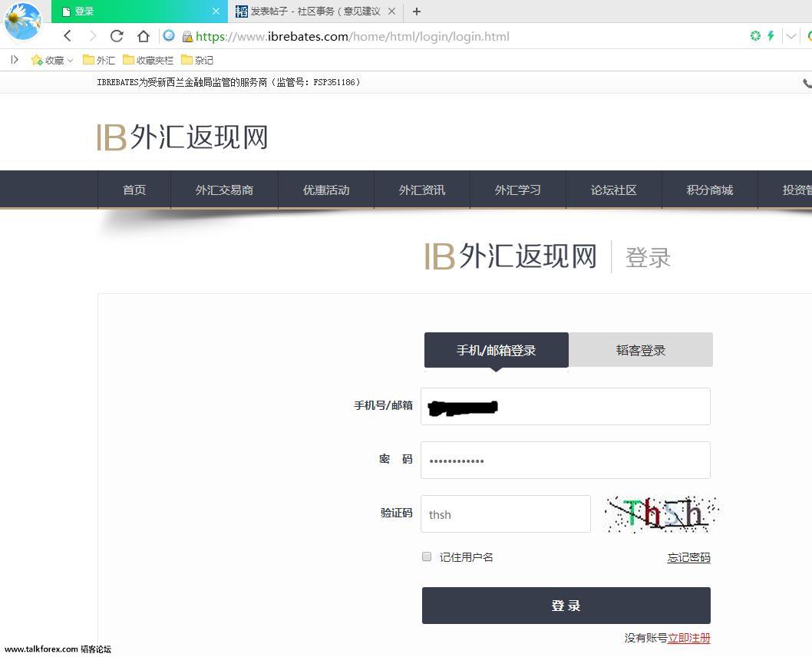
Task: Click the browser back arrow
Action: pyautogui.click(x=68, y=36)
